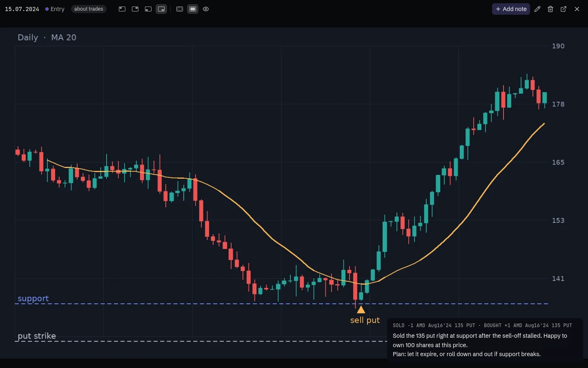Screen dimensions: 588x368
Task: Click the 'Plan: let it expire' note line
Action: pos(467,354)
